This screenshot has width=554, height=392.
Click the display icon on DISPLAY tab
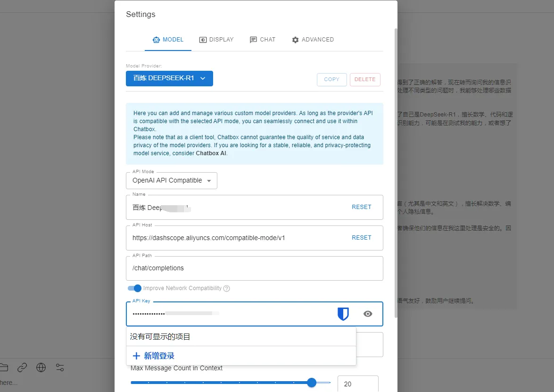(203, 40)
